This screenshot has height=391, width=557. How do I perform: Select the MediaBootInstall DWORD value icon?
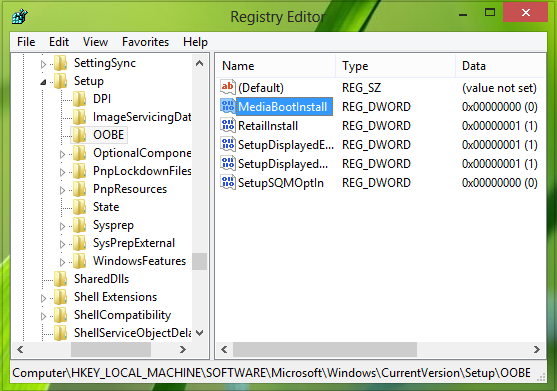click(x=228, y=106)
